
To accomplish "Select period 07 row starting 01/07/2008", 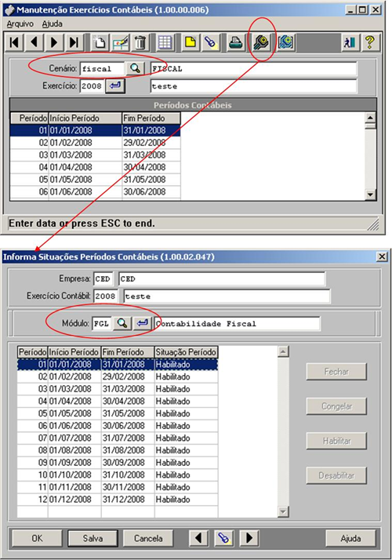I will pos(118,438).
